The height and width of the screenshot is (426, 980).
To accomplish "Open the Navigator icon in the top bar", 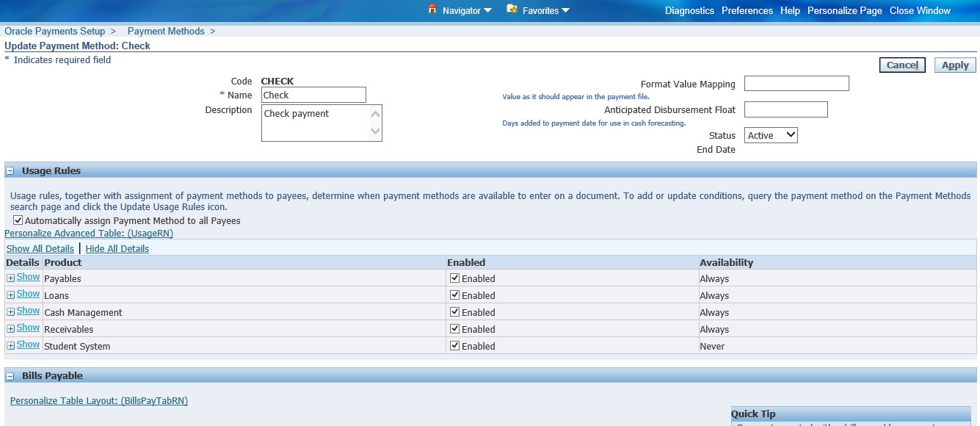I will pyautogui.click(x=434, y=10).
